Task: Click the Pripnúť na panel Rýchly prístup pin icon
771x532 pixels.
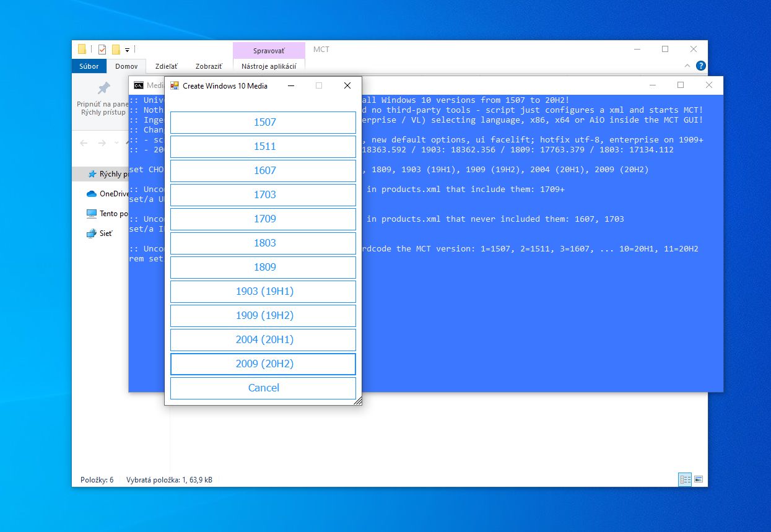Action: coord(104,88)
